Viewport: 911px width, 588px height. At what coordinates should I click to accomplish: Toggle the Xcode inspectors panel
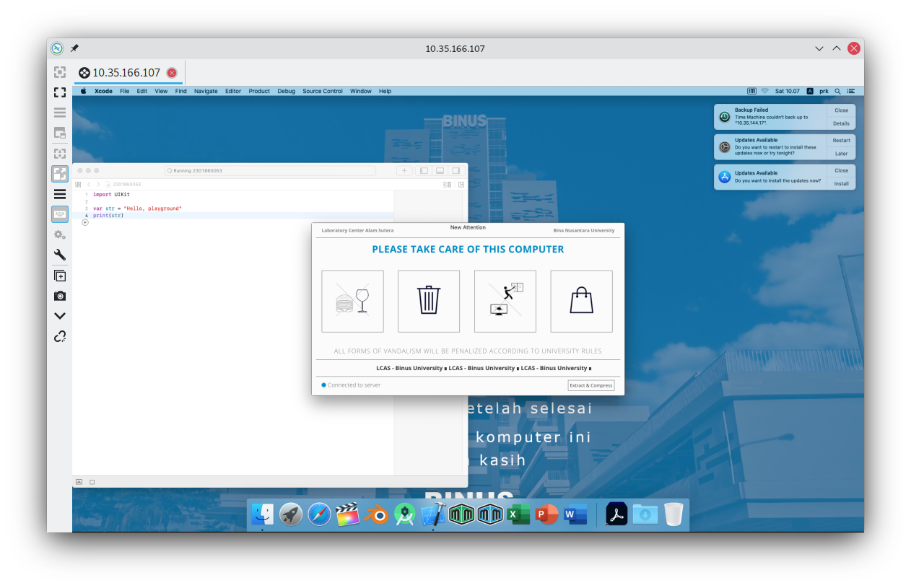455,171
